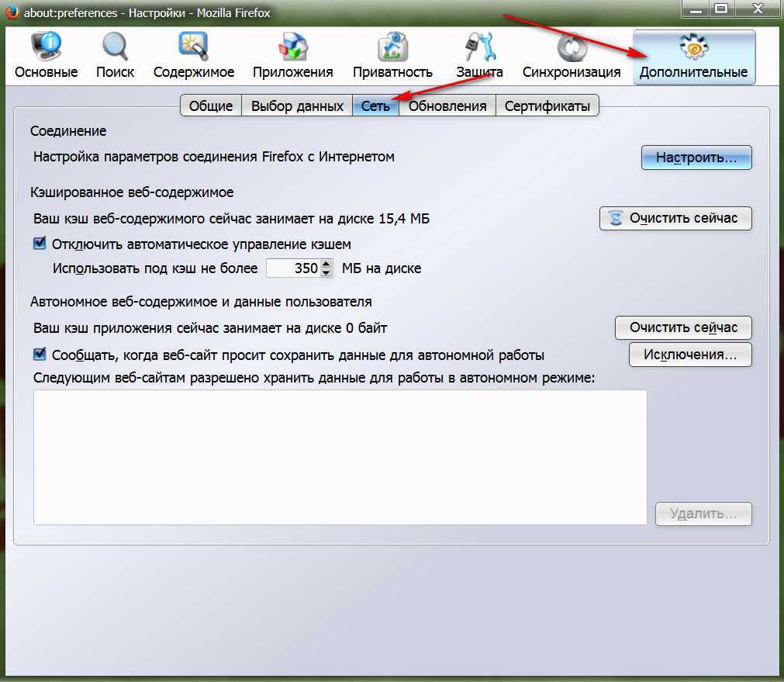The width and height of the screenshot is (784, 682).
Task: Clear application cache with Очистить сейчас
Action: tap(683, 327)
